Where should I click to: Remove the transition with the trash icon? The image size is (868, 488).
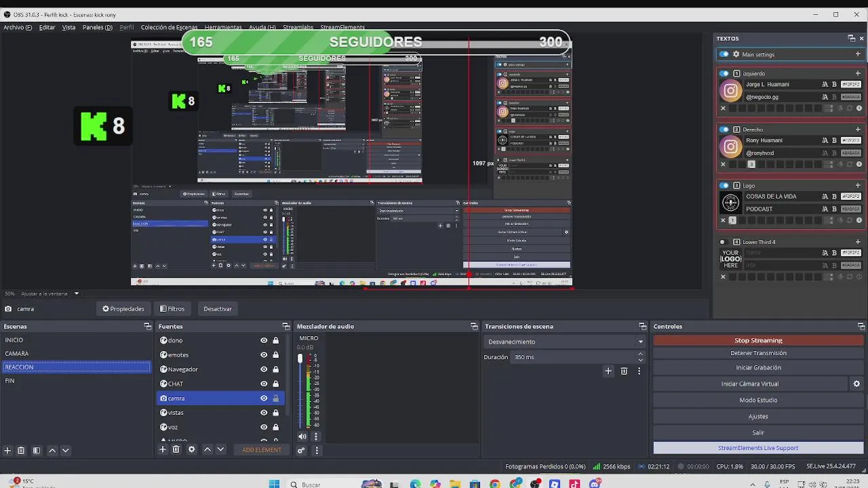pos(624,371)
